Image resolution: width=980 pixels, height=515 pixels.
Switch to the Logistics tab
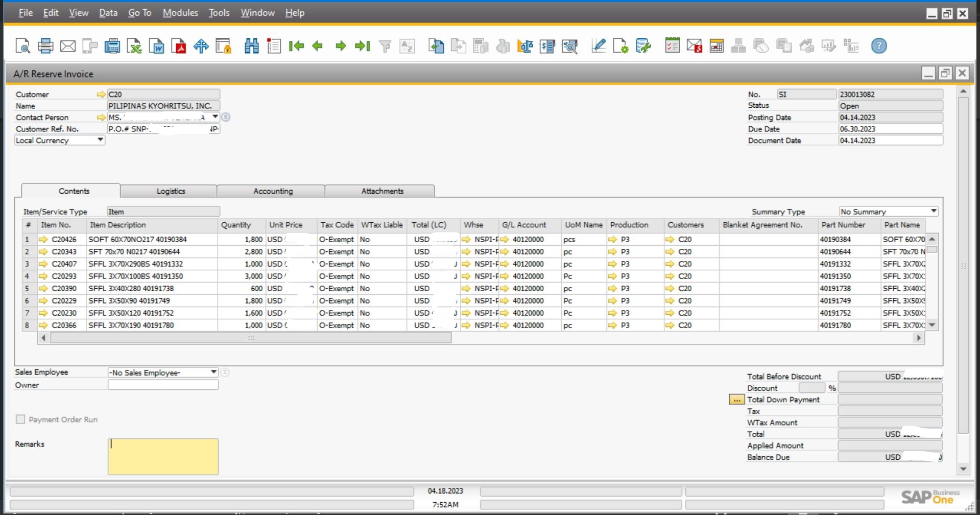[x=169, y=191]
